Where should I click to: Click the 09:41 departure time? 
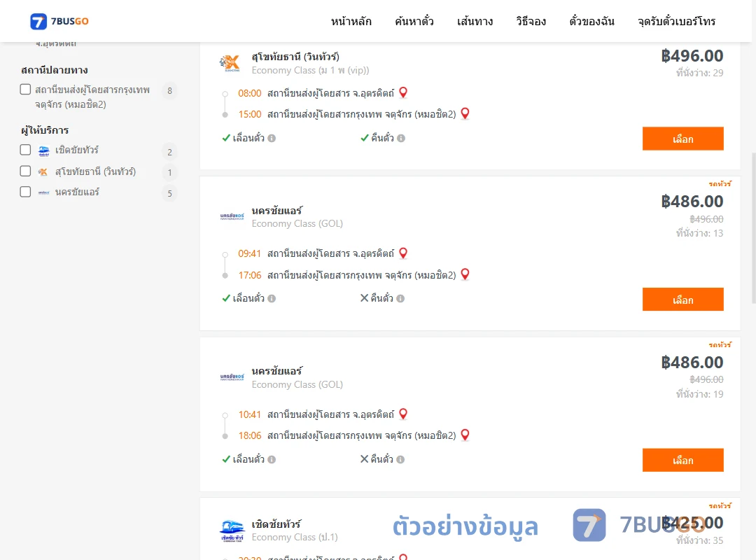point(249,253)
